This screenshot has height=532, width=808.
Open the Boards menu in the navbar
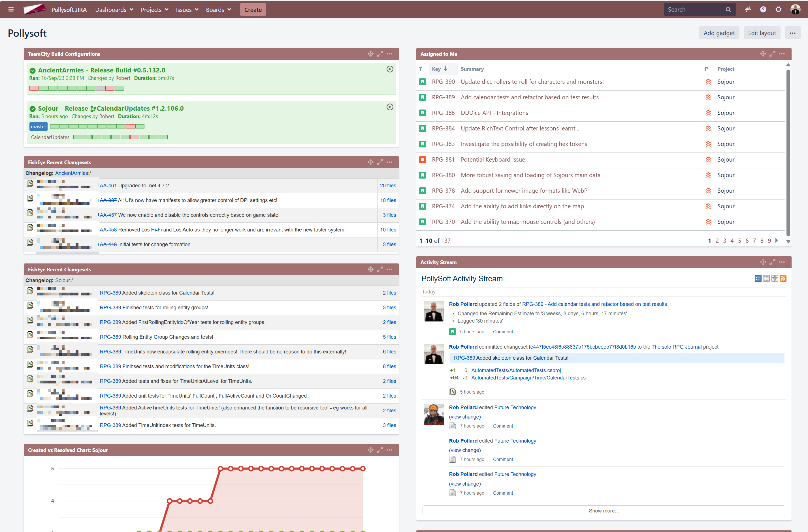pyautogui.click(x=218, y=10)
